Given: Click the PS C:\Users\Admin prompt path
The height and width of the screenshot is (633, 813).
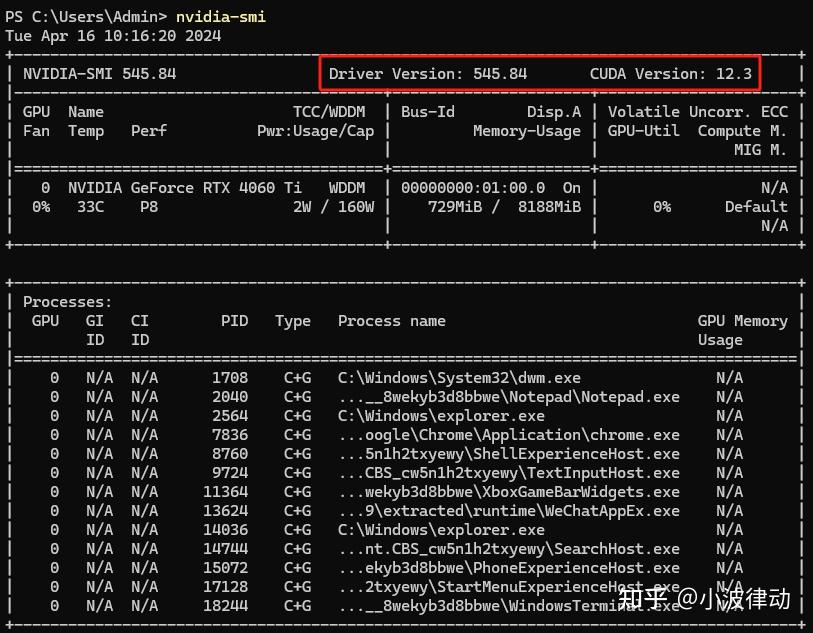Looking at the screenshot, I should [x=85, y=16].
